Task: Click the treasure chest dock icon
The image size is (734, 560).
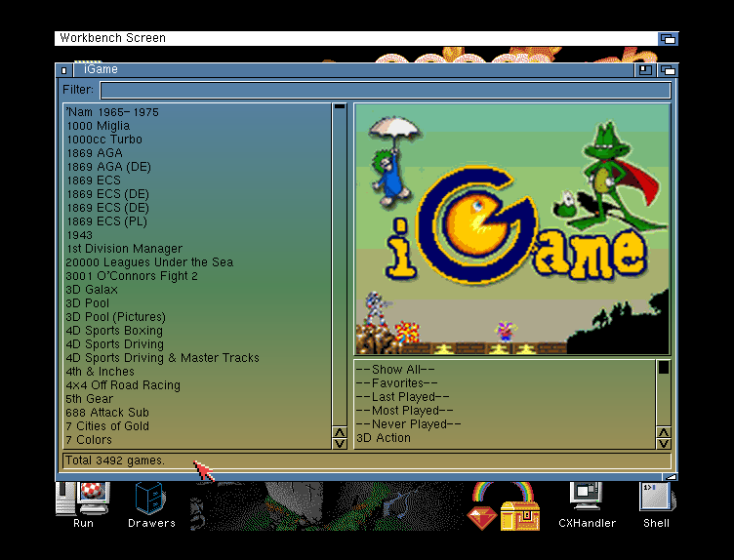Action: 519,514
